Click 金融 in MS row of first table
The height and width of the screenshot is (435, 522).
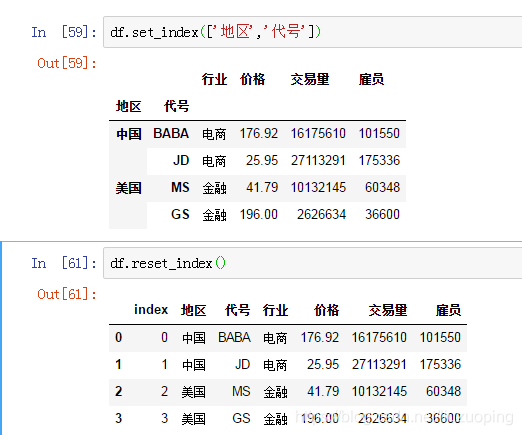[x=214, y=188]
